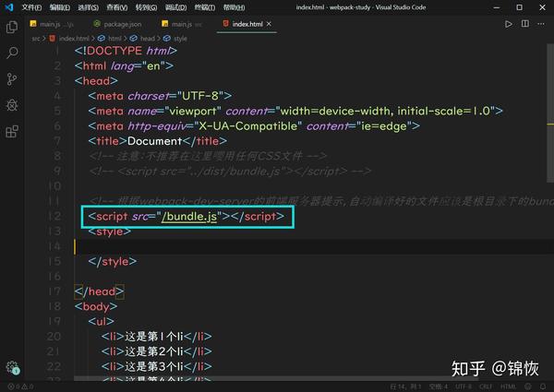
Task: Click the src breadcrumb segment
Action: (x=36, y=39)
